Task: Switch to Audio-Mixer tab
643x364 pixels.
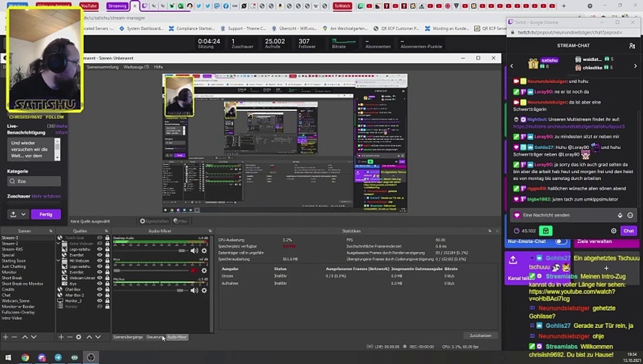Action: (177, 337)
